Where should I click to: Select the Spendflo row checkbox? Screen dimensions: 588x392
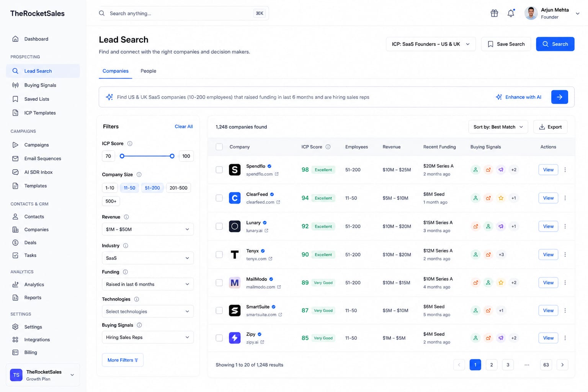click(x=219, y=170)
